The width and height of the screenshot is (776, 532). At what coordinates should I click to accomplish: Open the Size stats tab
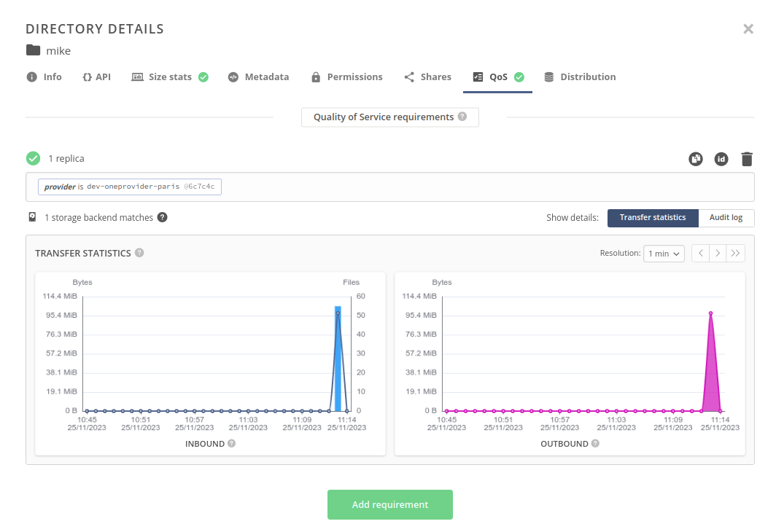[170, 77]
